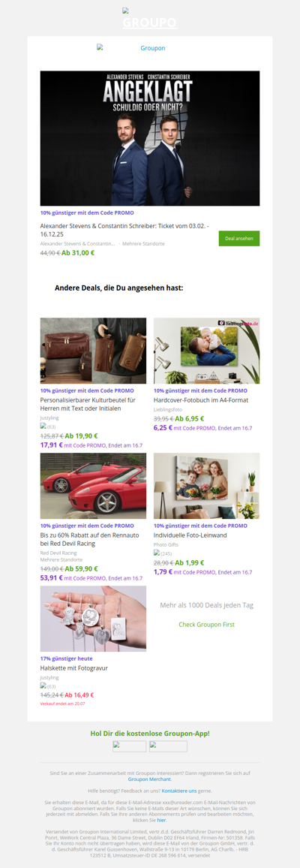Viewport: 300px width, 868px height.
Task: Open Alexander Stevens & Constantin Schreiber ticket title
Action: point(124,231)
